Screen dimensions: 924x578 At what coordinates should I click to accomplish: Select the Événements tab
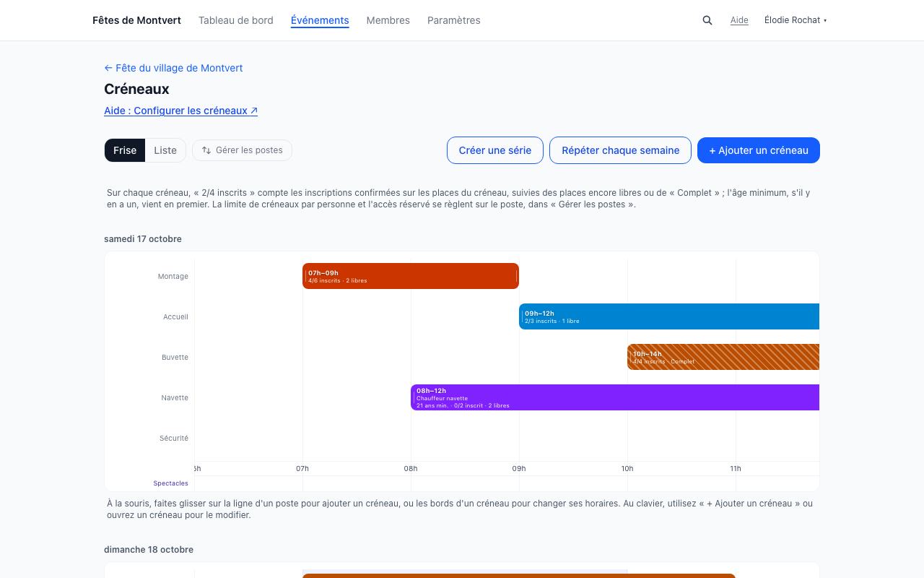coord(320,20)
